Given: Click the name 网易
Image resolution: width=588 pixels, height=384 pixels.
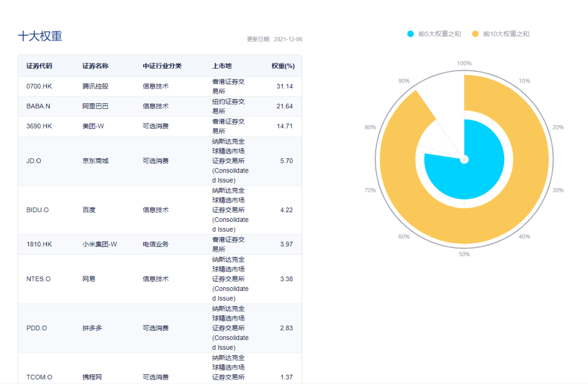Looking at the screenshot, I should (x=89, y=279).
